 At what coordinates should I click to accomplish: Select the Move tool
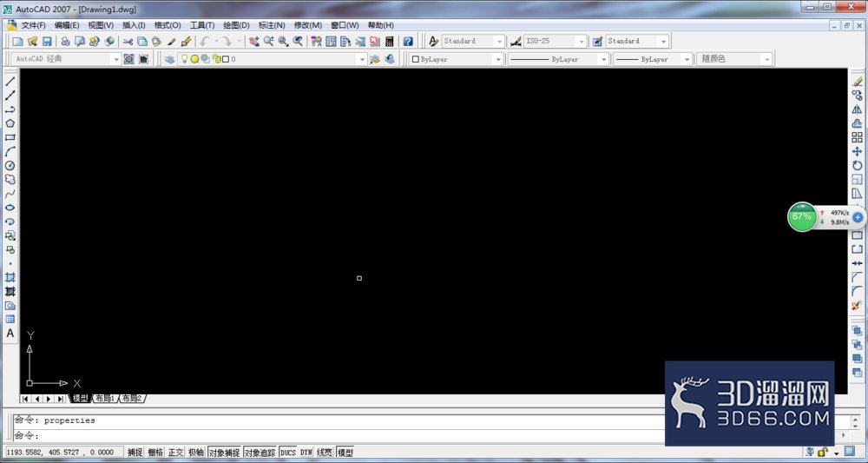point(857,151)
